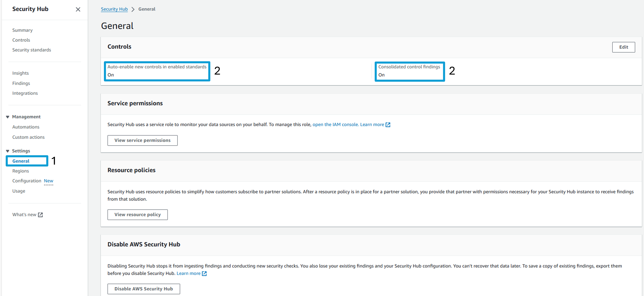
Task: Click the external link icon after IAM console Learn more
Action: [x=388, y=125]
